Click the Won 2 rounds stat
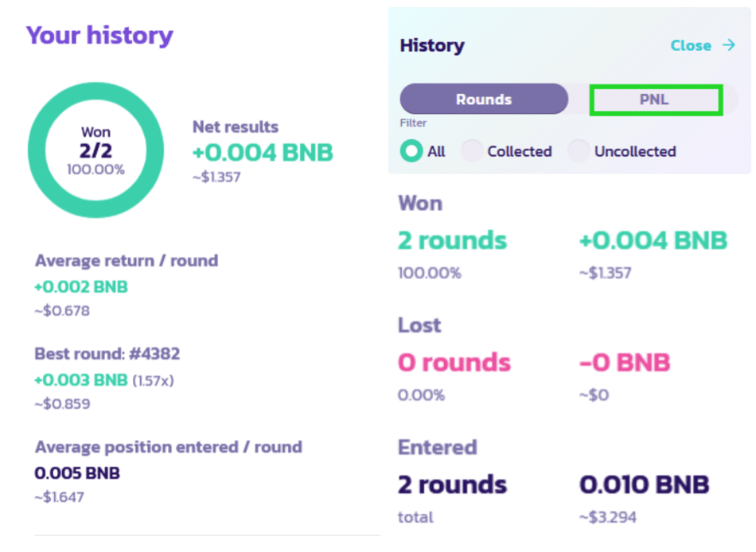The width and height of the screenshot is (756, 552). pos(452,240)
